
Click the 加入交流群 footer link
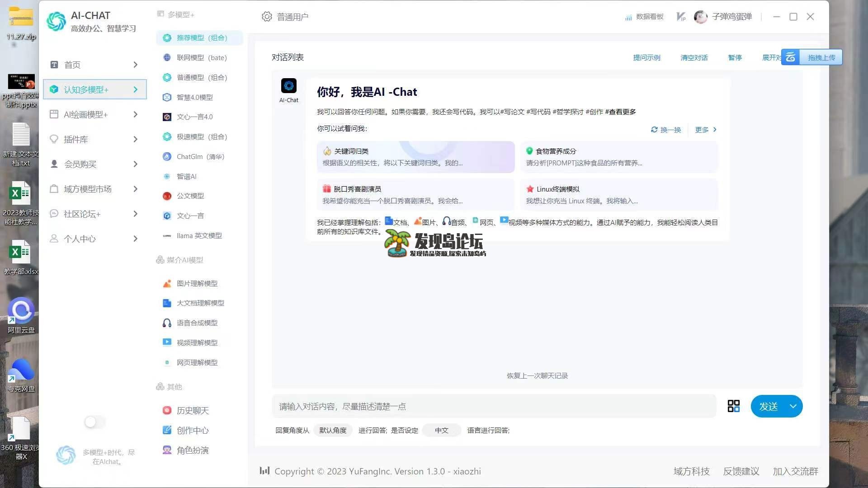point(795,471)
